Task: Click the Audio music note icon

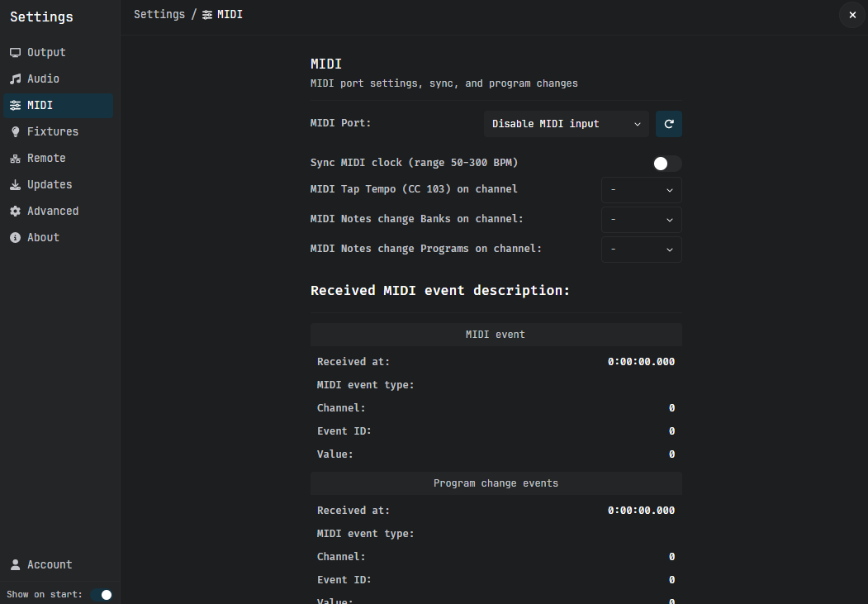Action: (16, 79)
